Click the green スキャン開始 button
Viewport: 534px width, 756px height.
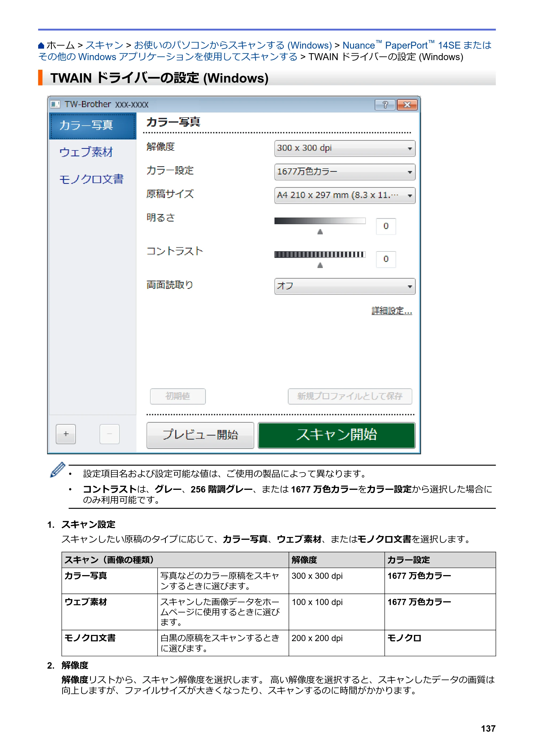click(336, 435)
